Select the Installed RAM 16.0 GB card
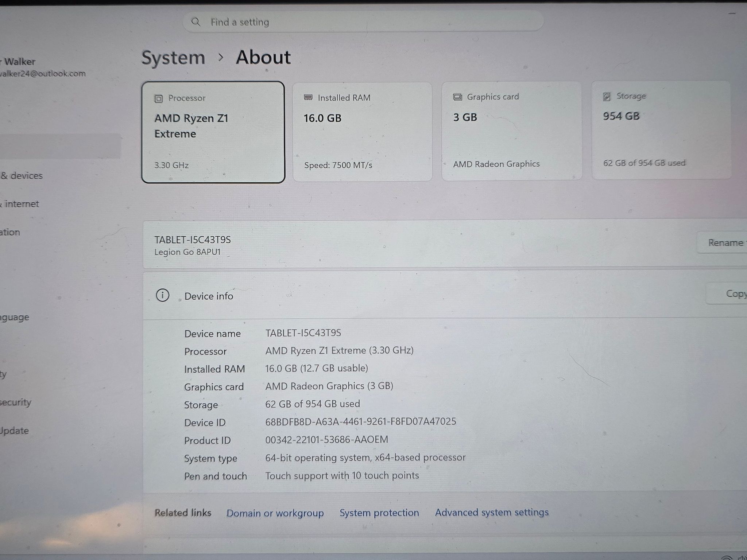The image size is (747, 560). 362,132
